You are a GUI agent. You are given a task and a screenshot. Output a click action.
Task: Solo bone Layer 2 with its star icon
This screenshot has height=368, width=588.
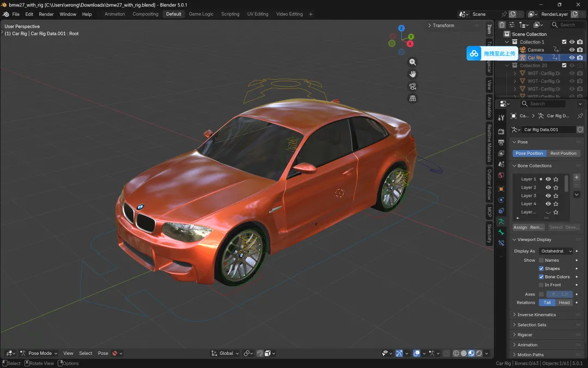tap(556, 188)
